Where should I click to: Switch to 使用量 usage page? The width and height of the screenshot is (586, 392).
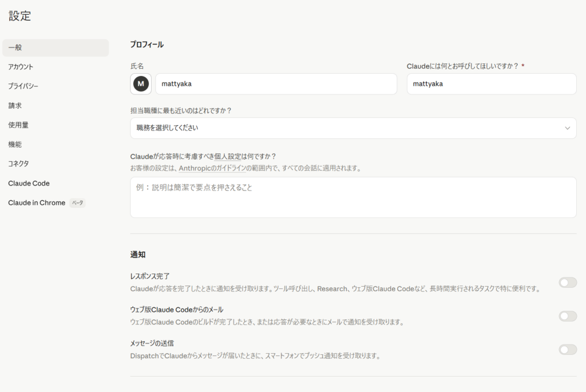point(18,125)
